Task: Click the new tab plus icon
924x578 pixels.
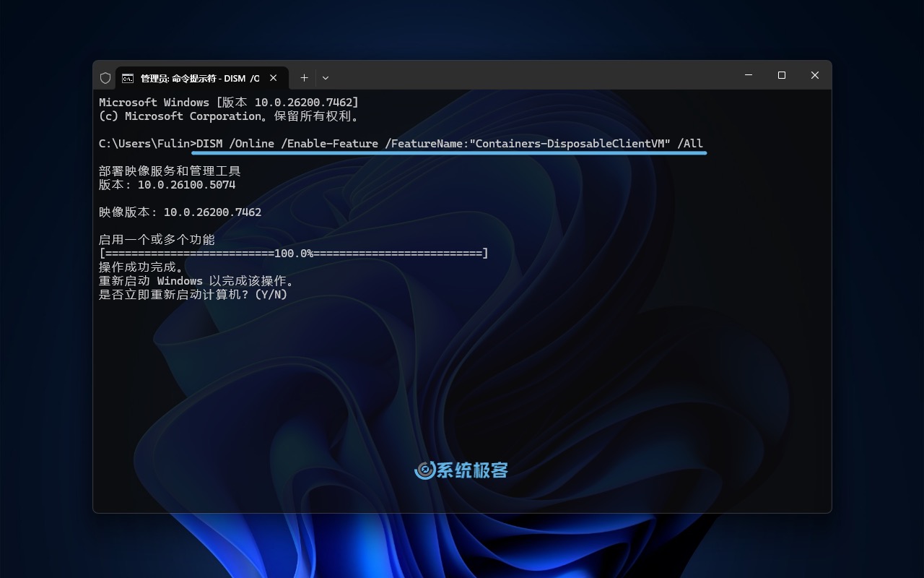Action: coord(304,77)
